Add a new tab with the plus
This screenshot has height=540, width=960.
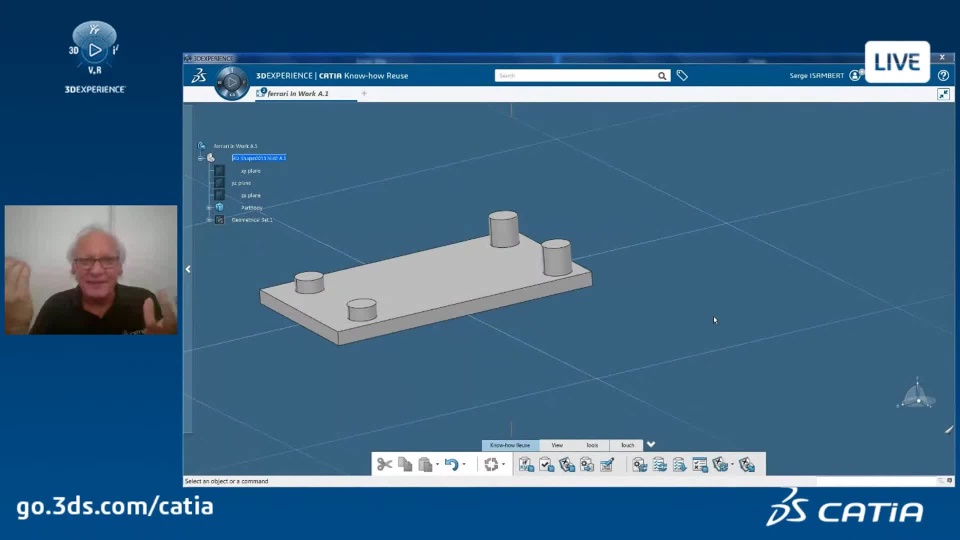point(364,94)
